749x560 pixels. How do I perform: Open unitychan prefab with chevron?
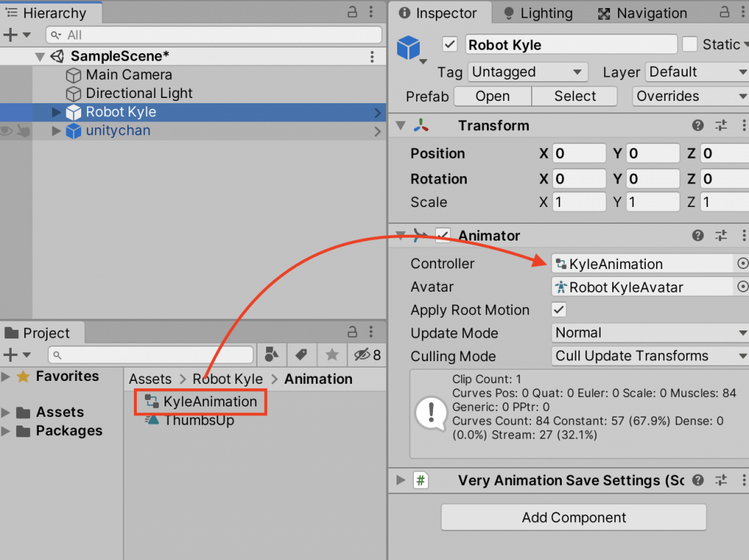(x=377, y=132)
